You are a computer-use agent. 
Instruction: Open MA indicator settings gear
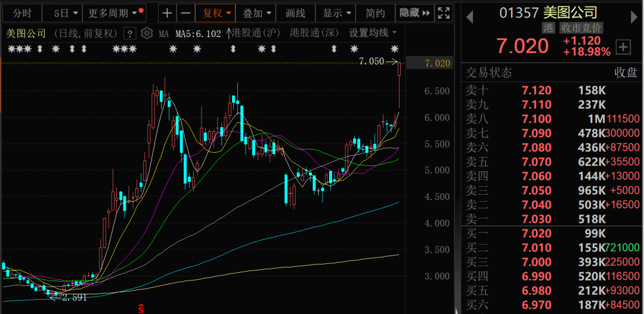pyautogui.click(x=147, y=33)
